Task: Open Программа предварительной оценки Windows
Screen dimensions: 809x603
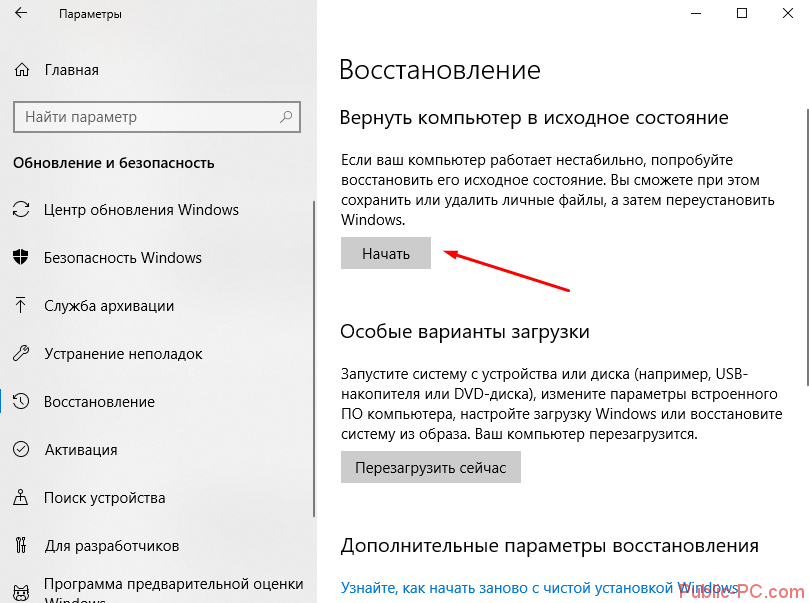Action: (x=173, y=592)
